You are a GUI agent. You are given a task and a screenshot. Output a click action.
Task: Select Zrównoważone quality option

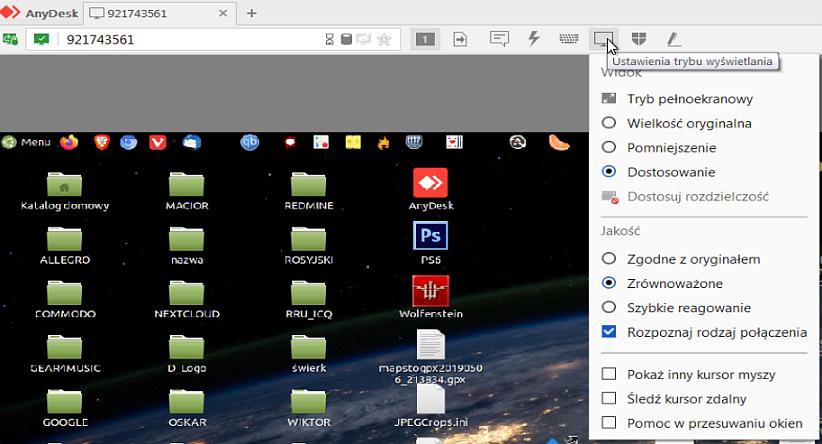pyautogui.click(x=609, y=283)
